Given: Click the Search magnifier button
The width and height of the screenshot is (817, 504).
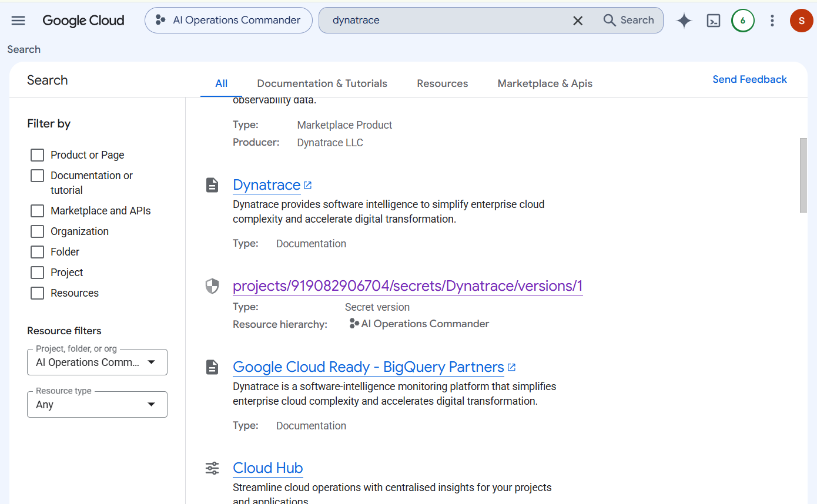Looking at the screenshot, I should click(628, 20).
